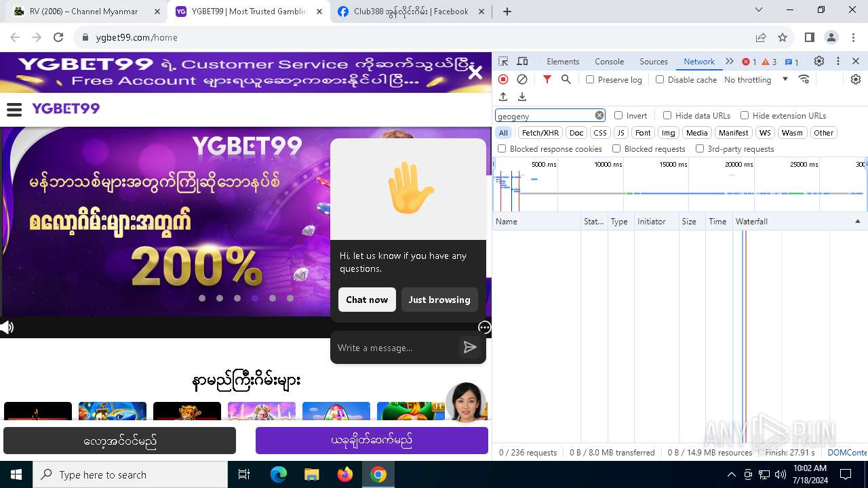This screenshot has width=868, height=488.
Task: Show the warnings count badge
Action: coord(769,62)
